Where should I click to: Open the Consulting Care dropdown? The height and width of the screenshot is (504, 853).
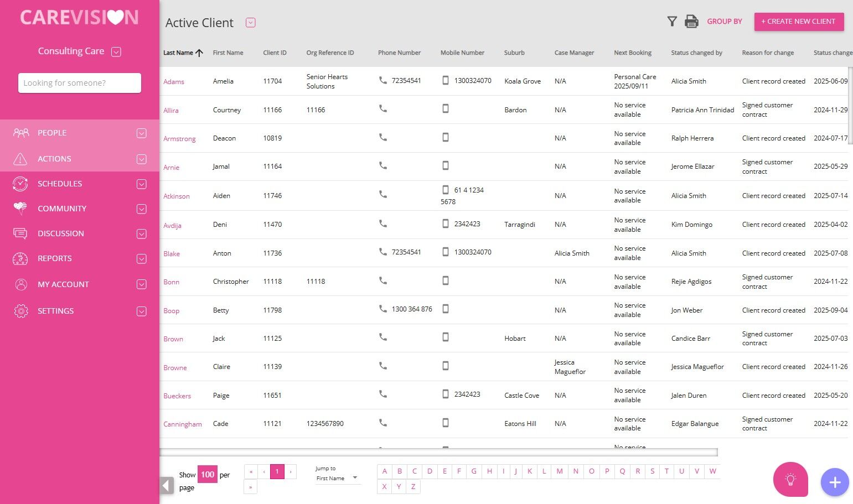coord(116,51)
